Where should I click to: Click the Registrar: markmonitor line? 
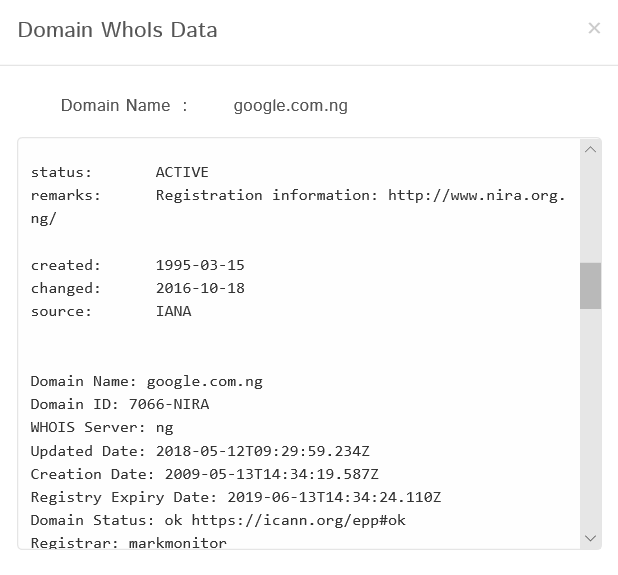pos(129,543)
